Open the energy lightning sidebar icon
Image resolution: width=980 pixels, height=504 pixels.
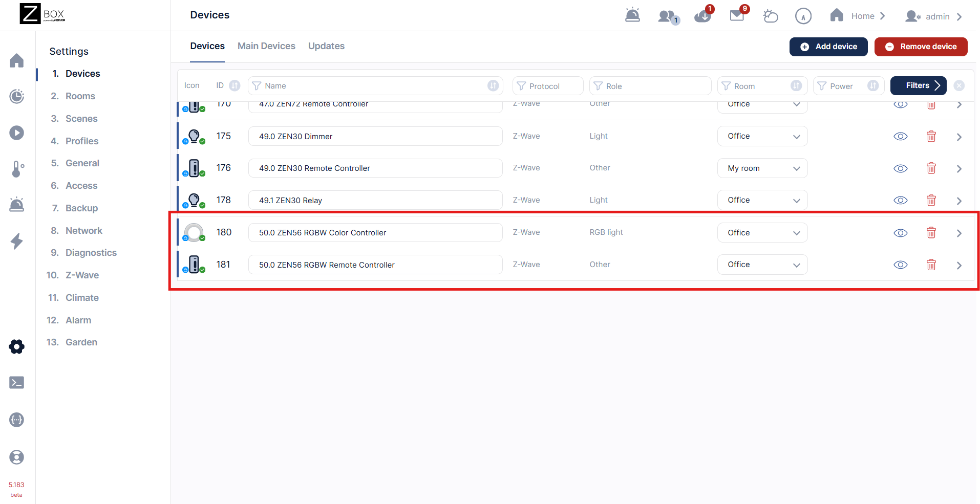point(17,241)
